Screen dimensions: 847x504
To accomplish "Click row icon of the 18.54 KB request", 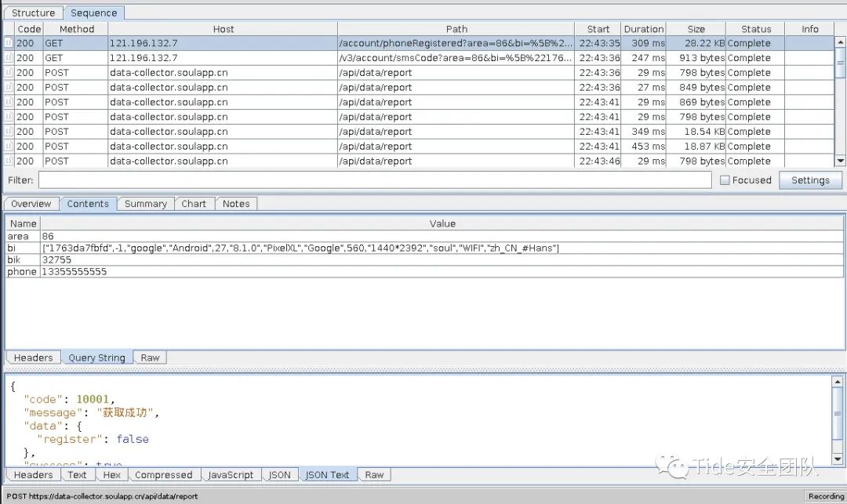I will [9, 131].
